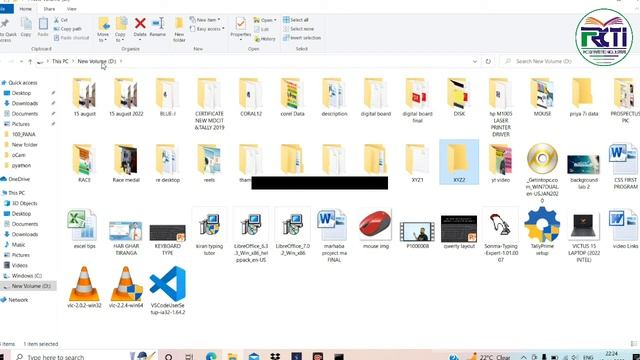The width and height of the screenshot is (640, 360).
Task: Click the History button in ribbon
Action: tap(265, 39)
